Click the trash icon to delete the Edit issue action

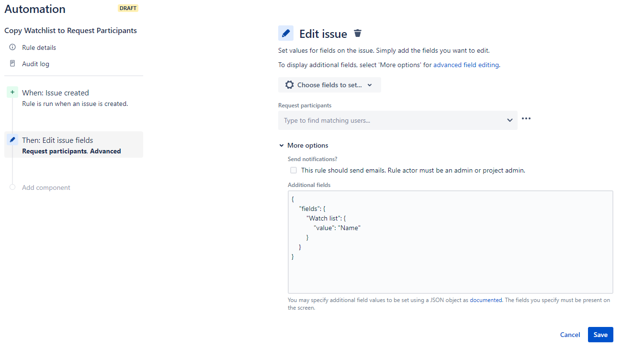(x=357, y=33)
